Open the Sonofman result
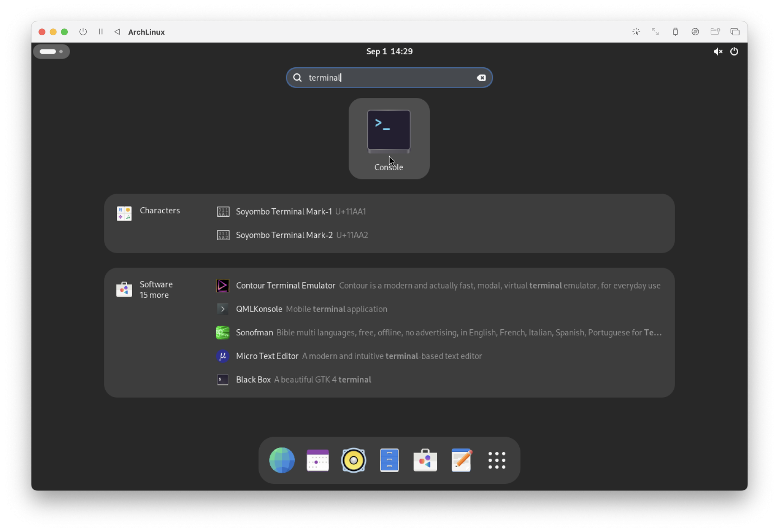This screenshot has height=532, width=779. tap(438, 333)
